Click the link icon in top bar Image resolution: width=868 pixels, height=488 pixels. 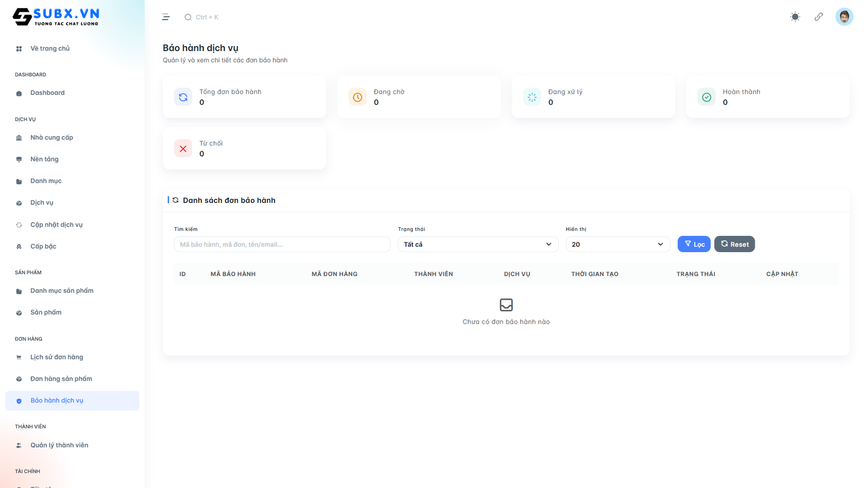(x=819, y=17)
